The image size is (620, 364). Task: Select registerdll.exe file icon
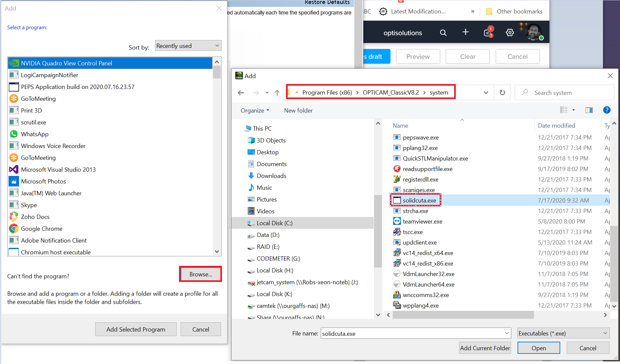397,179
